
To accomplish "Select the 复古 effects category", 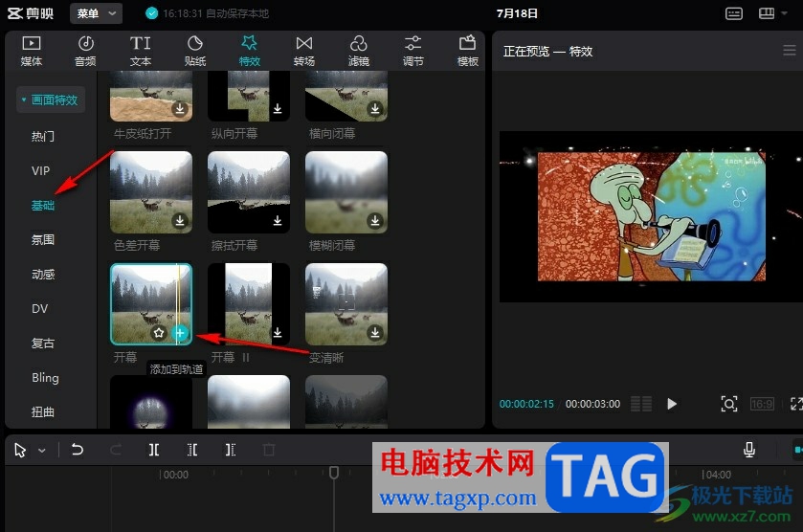I will (42, 344).
